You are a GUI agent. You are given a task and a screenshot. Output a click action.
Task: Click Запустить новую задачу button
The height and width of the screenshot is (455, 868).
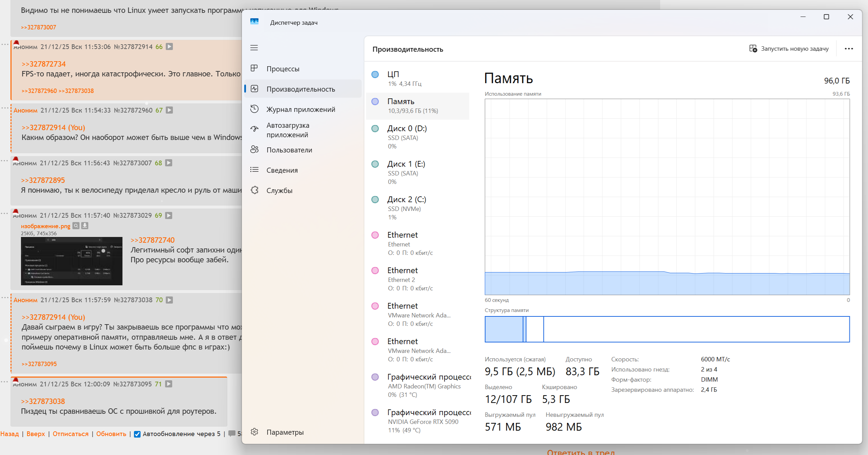[x=789, y=49]
